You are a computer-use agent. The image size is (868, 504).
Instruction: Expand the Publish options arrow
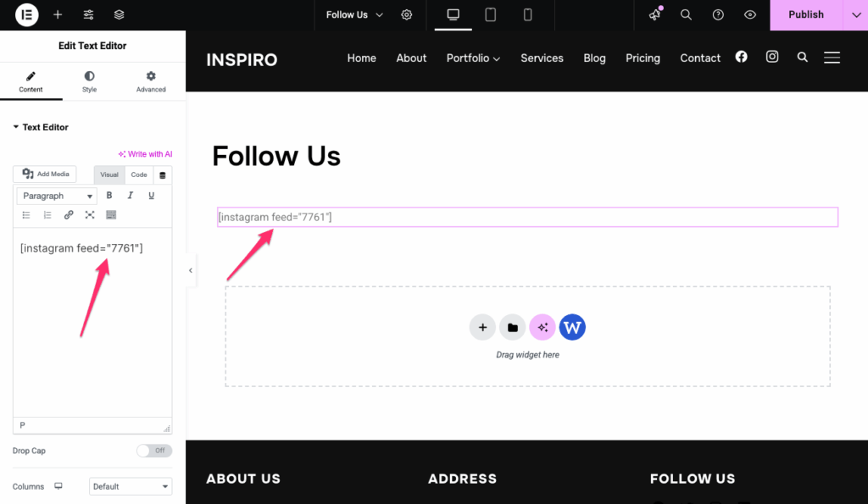[855, 15]
